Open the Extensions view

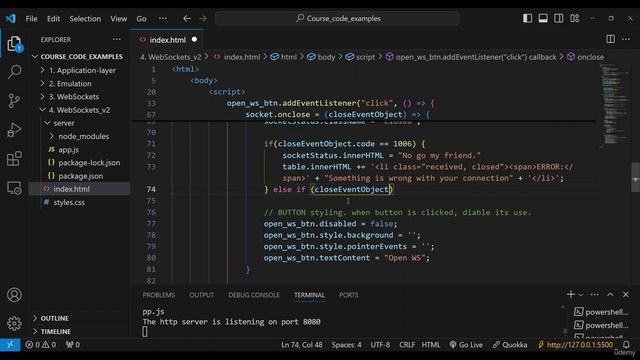(x=14, y=159)
